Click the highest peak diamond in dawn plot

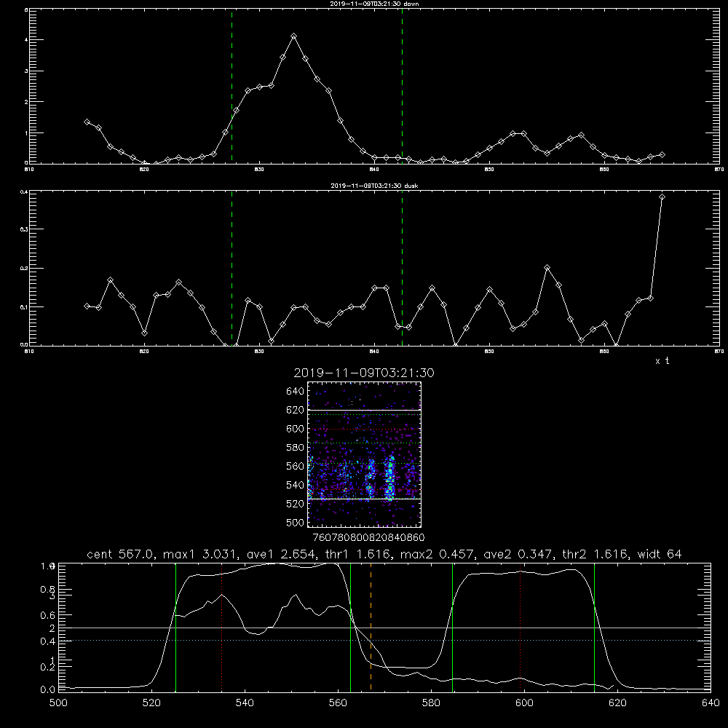click(x=293, y=36)
